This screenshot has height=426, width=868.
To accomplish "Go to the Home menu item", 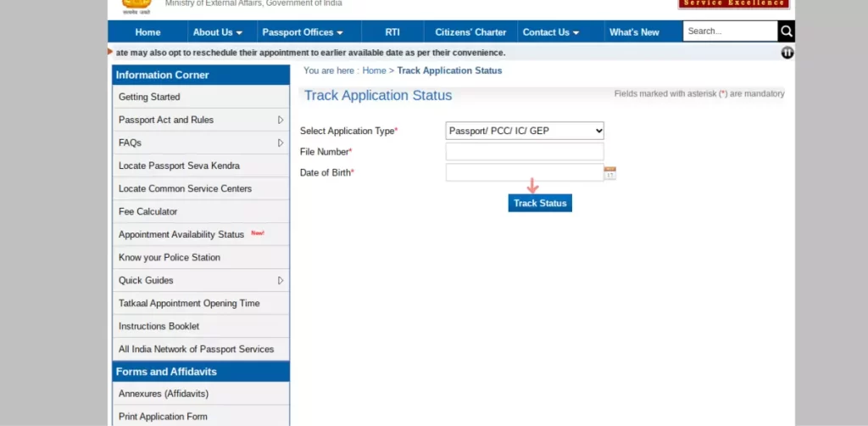I will click(147, 32).
